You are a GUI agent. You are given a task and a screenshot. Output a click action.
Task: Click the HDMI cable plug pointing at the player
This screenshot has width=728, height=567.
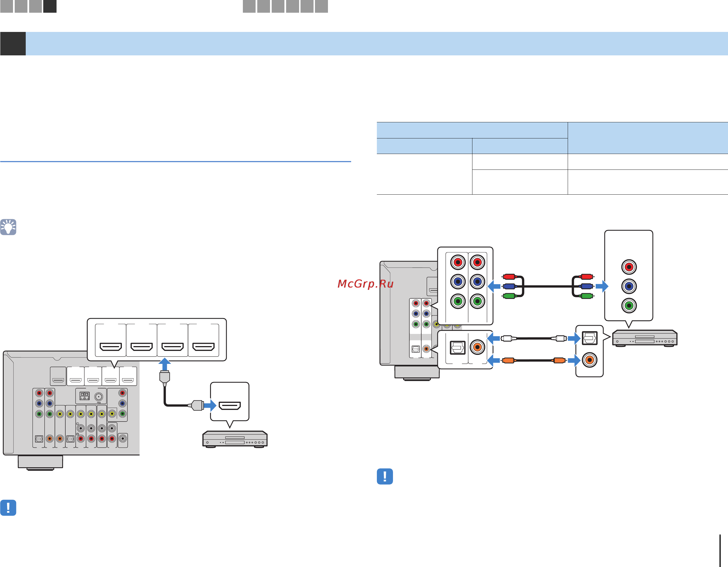(196, 405)
